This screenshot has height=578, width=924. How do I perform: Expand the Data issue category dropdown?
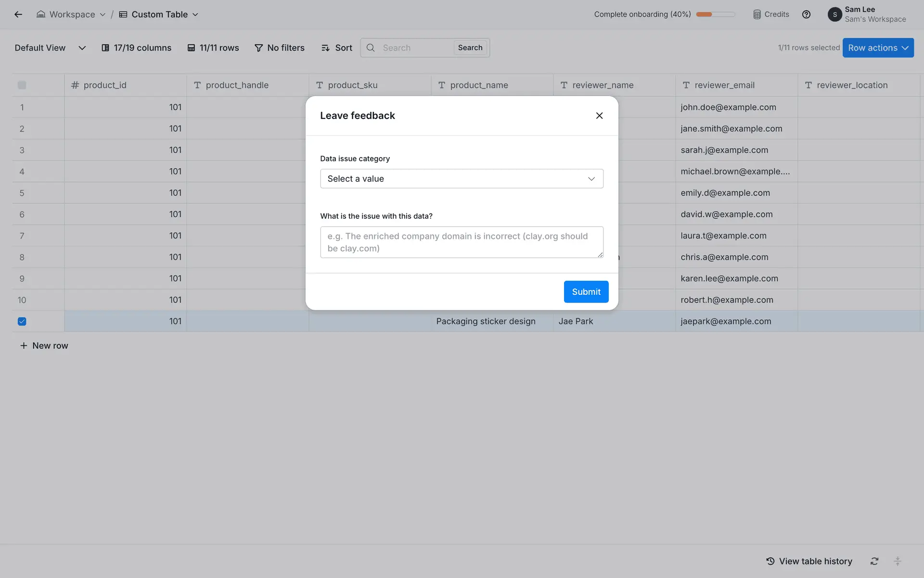tap(462, 179)
